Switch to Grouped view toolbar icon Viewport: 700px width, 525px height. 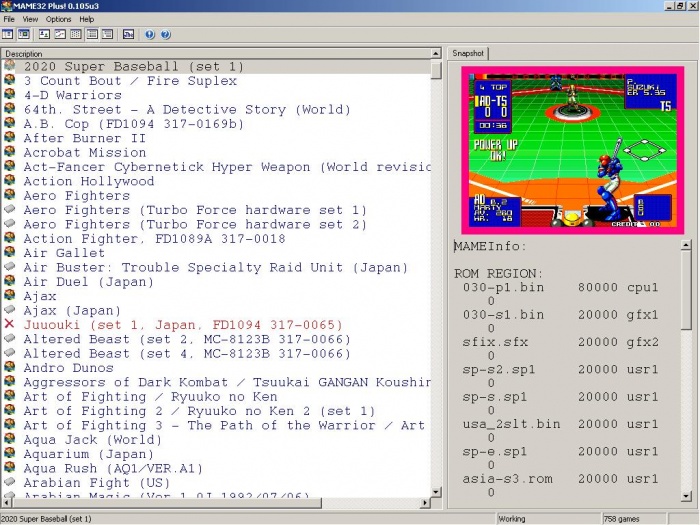tap(106, 34)
